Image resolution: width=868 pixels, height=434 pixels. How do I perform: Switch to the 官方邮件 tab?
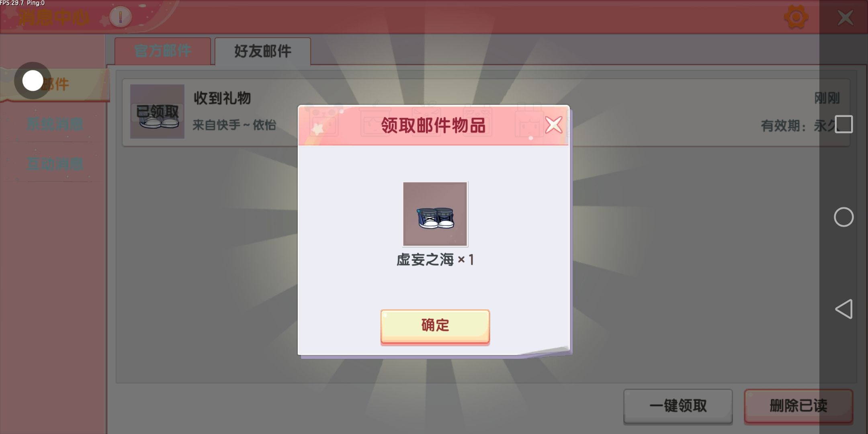(163, 51)
